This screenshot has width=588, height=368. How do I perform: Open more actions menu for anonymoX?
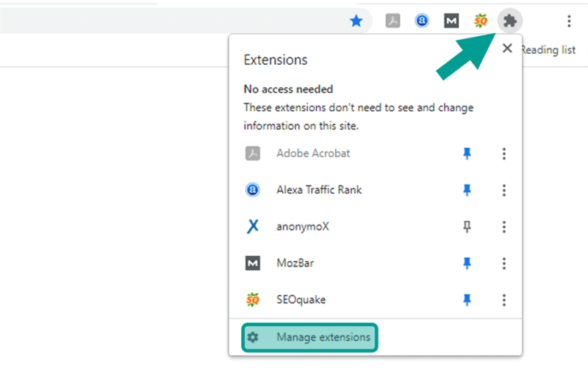pyautogui.click(x=504, y=227)
